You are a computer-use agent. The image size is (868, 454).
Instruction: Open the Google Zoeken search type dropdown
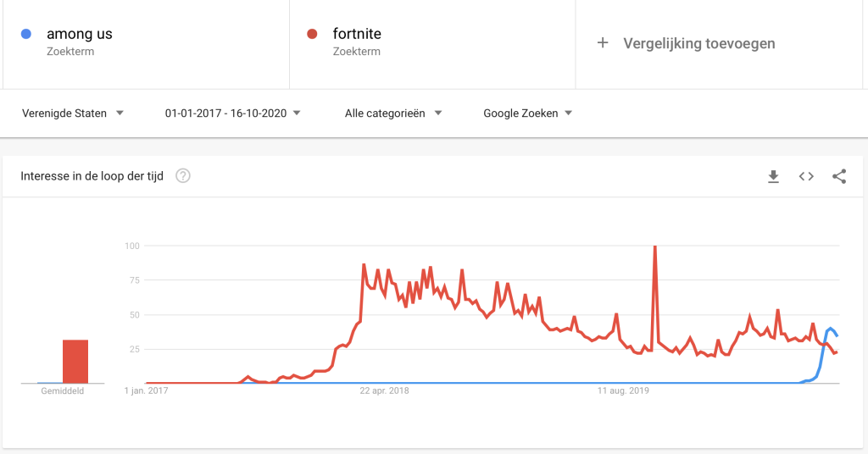click(527, 113)
